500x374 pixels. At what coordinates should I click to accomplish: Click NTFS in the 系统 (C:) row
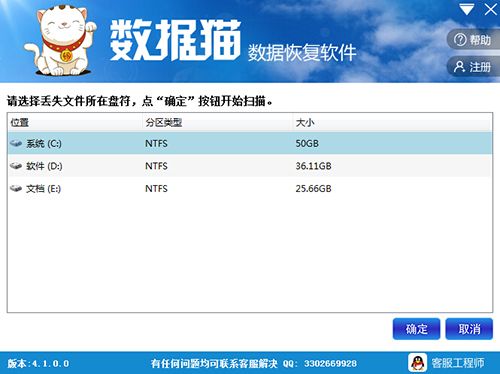tap(156, 144)
